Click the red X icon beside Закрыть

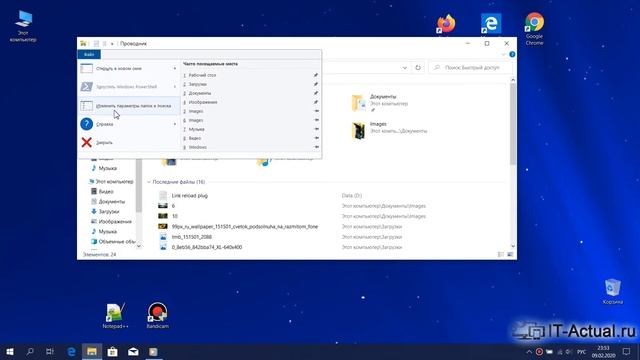(x=87, y=142)
